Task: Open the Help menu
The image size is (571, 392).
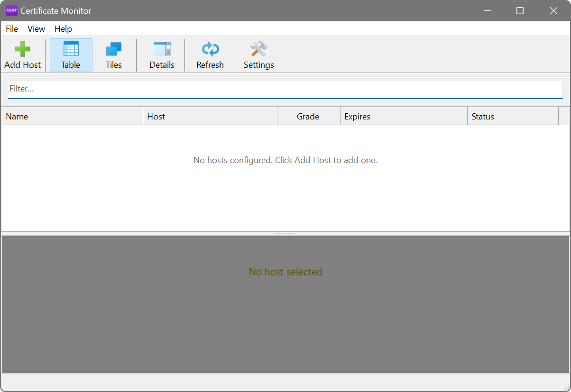Action: pos(63,29)
